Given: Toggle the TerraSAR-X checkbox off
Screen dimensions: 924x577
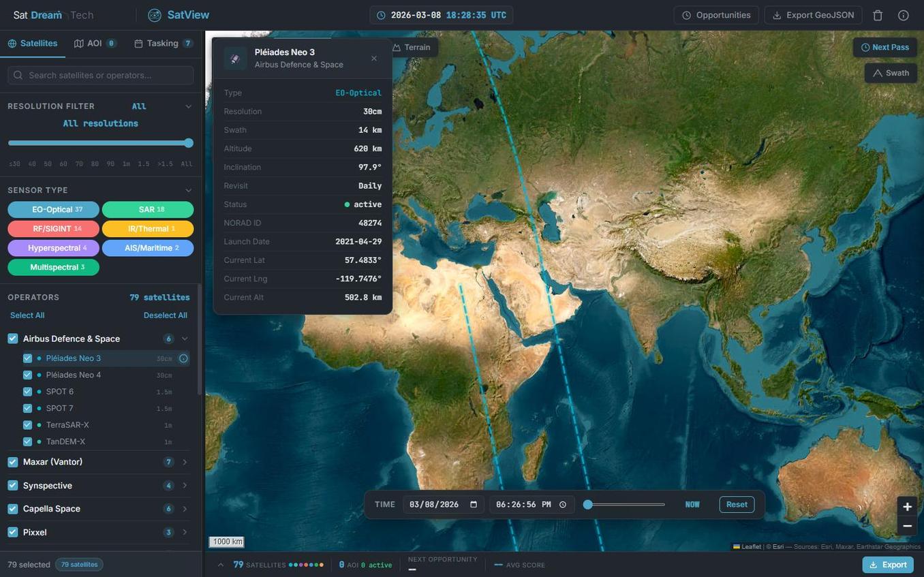Looking at the screenshot, I should [28, 424].
